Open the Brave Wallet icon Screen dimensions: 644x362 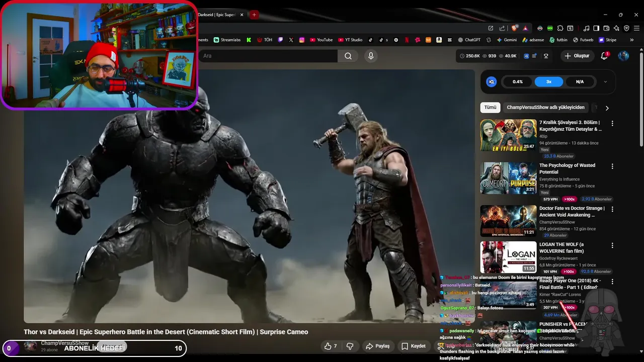tap(606, 28)
